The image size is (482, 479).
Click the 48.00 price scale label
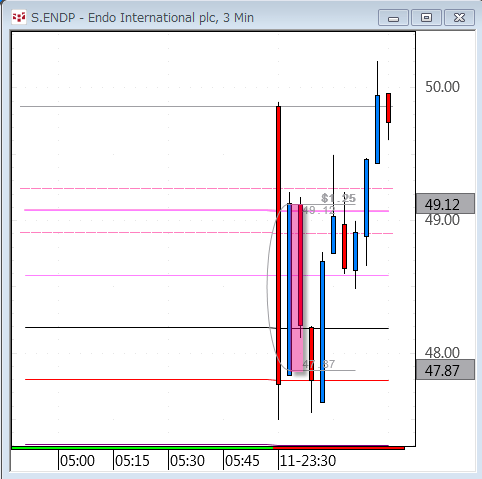click(x=442, y=352)
